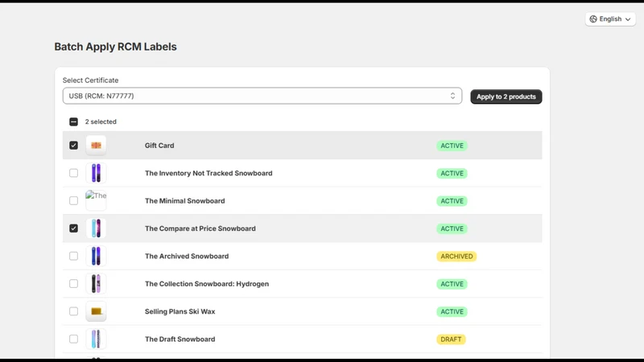Click The Compare at Price Snowboard thumbnail
This screenshot has height=362, width=644.
point(96,228)
